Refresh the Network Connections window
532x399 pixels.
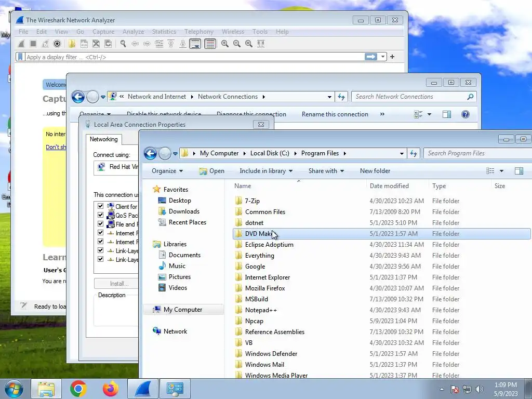point(341,97)
